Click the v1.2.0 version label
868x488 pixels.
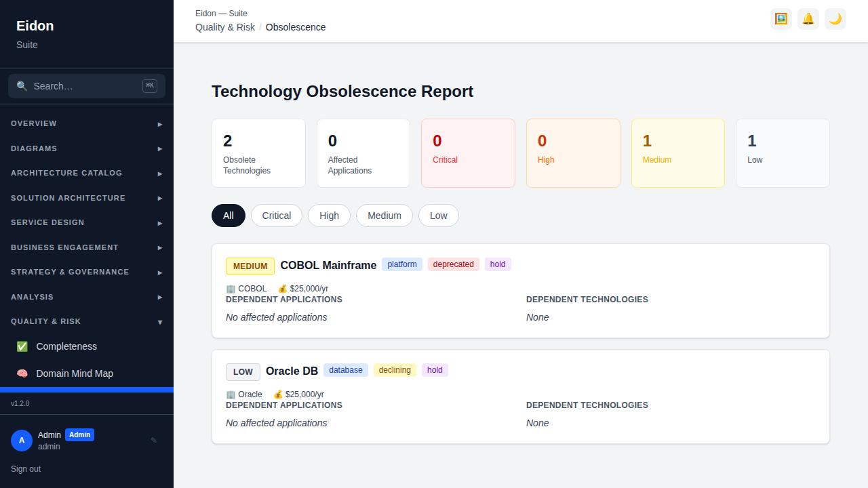point(20,403)
